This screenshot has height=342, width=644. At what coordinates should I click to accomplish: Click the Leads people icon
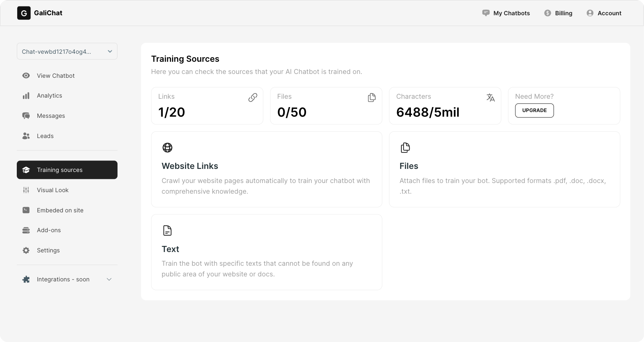point(26,136)
